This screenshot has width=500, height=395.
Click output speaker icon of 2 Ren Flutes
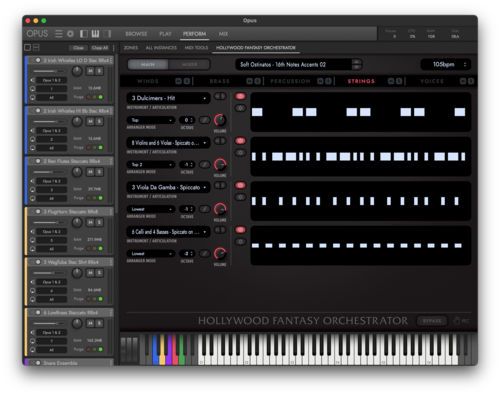(x=32, y=181)
